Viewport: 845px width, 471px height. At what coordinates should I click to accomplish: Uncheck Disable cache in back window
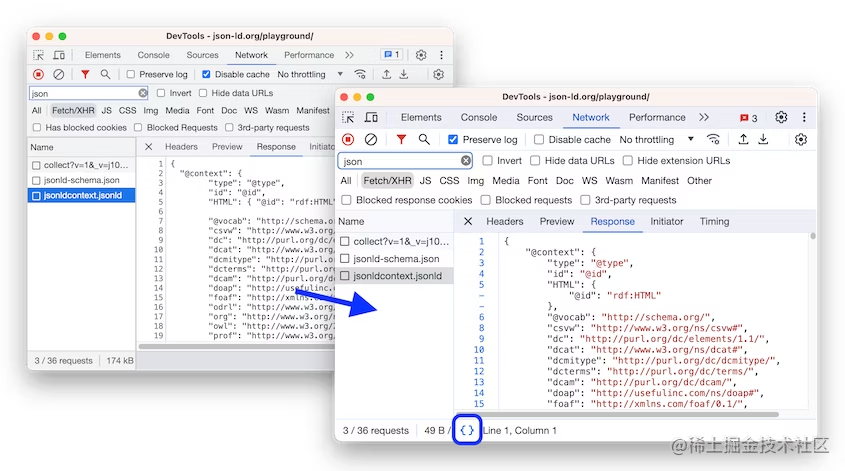[206, 74]
